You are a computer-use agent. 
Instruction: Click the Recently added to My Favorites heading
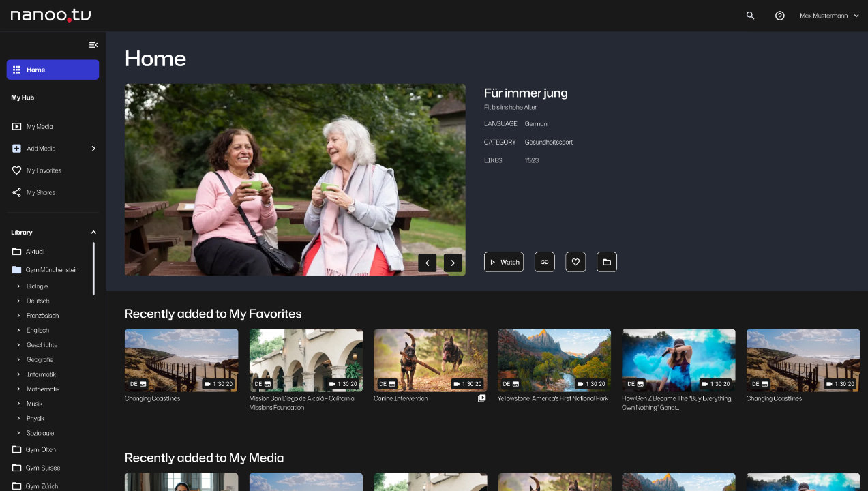(x=213, y=314)
